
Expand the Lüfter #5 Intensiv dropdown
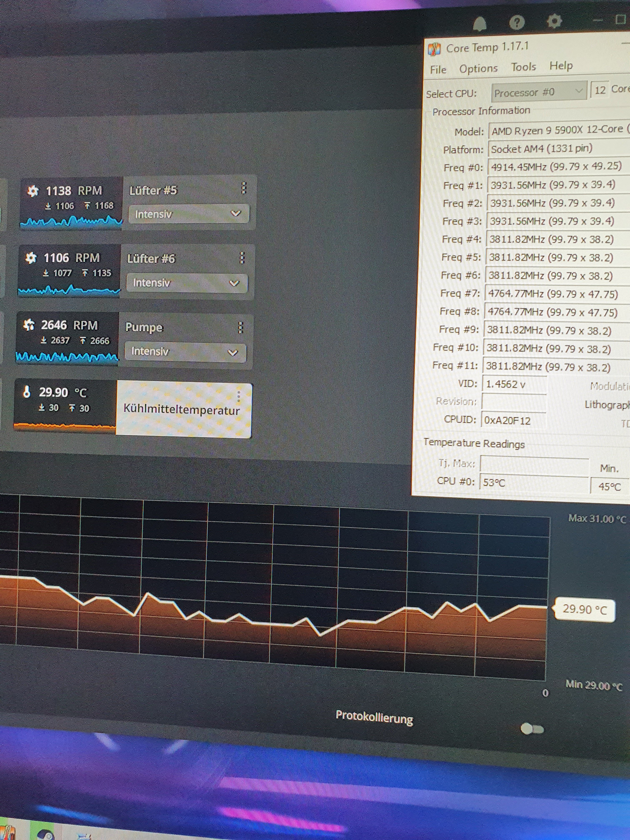[x=189, y=214]
